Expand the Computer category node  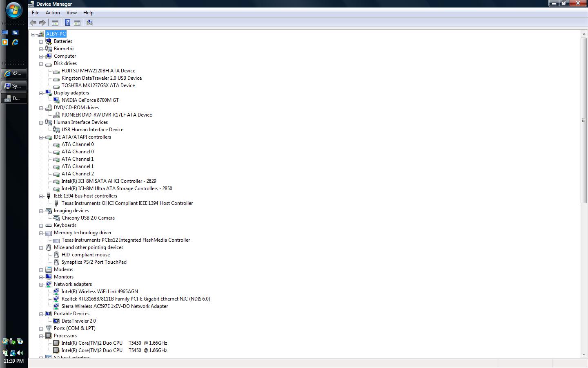[x=41, y=56]
